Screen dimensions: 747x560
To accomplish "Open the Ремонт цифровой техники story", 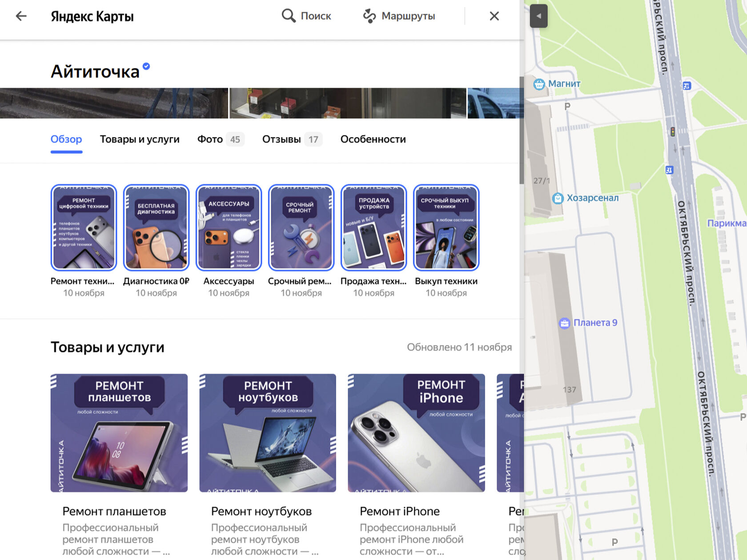I will 84,228.
